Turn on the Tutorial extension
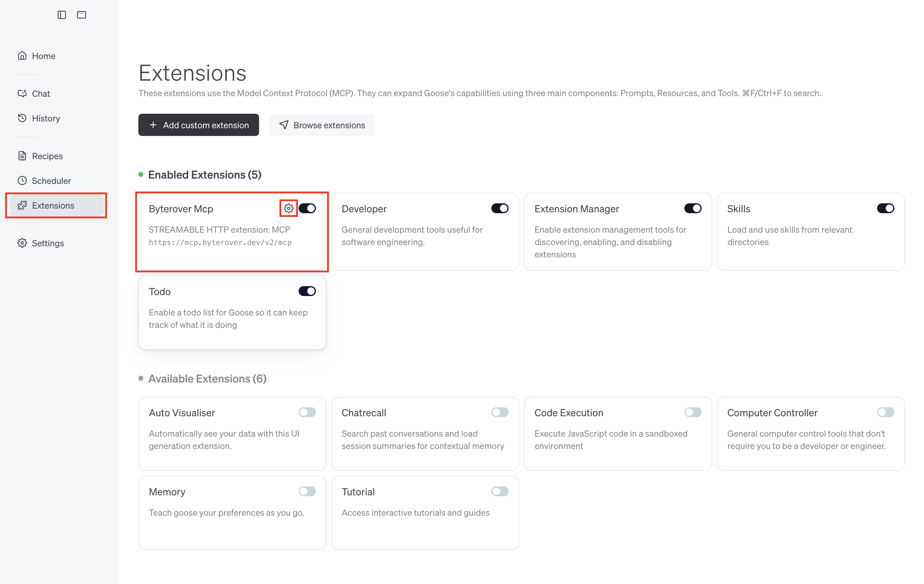 [500, 491]
